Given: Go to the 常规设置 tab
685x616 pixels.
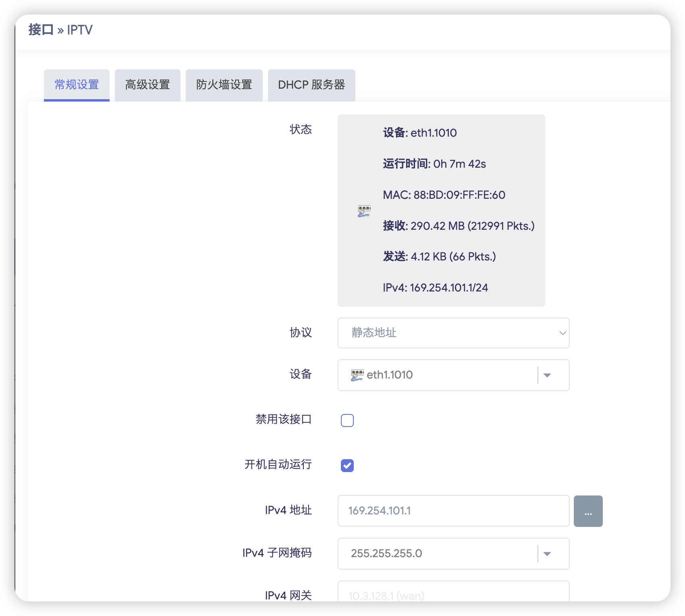Looking at the screenshot, I should [77, 85].
